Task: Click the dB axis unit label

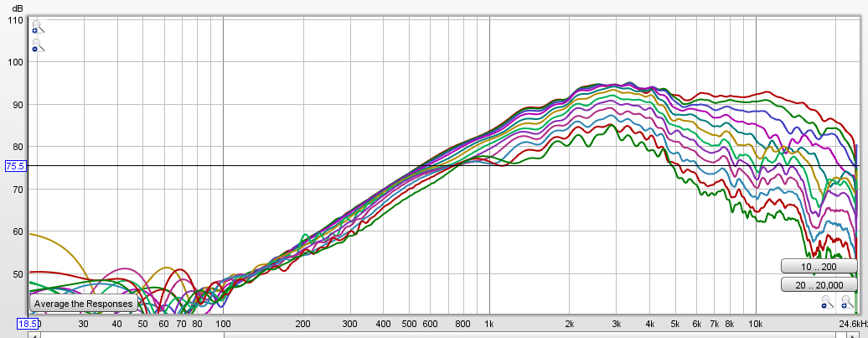Action: coord(17,8)
